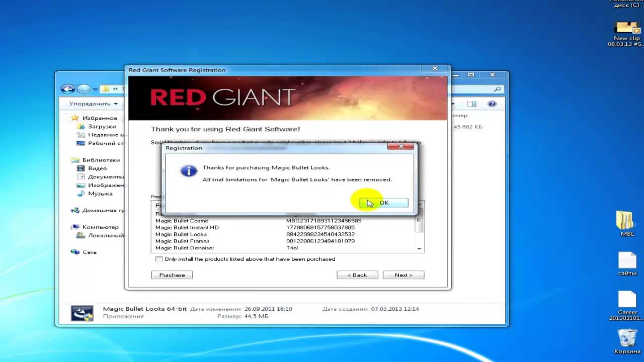The width and height of the screenshot is (644, 362).
Task: Select Magic Bullet Frames product row
Action: 182,241
